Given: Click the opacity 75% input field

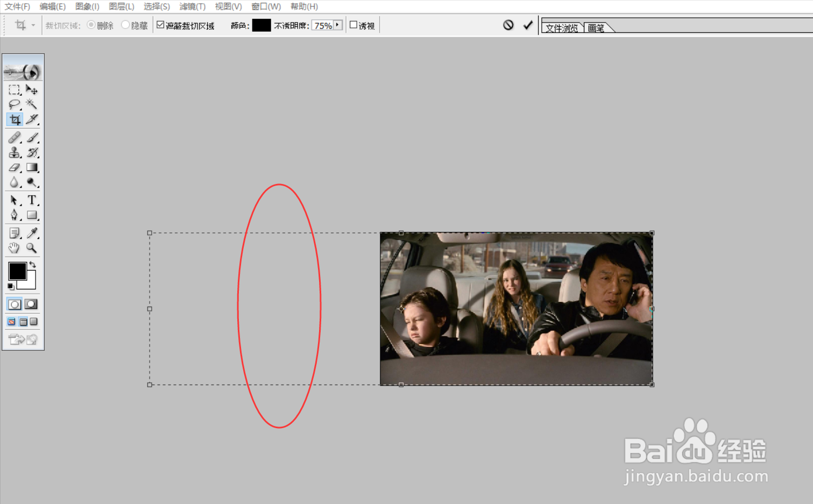Looking at the screenshot, I should 322,25.
